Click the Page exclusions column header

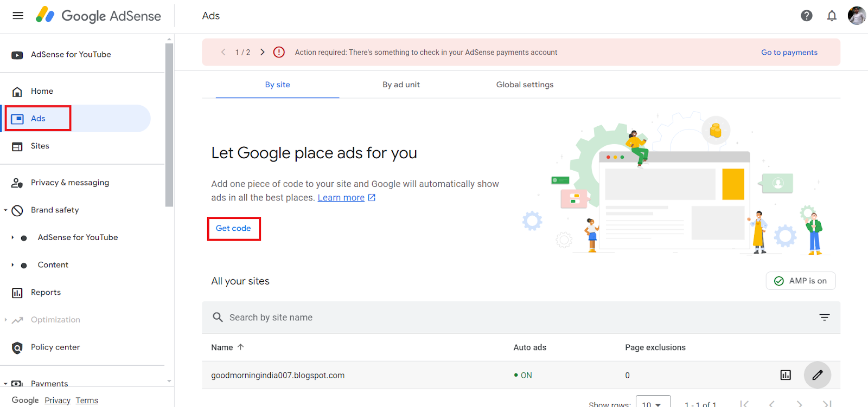[x=655, y=347]
